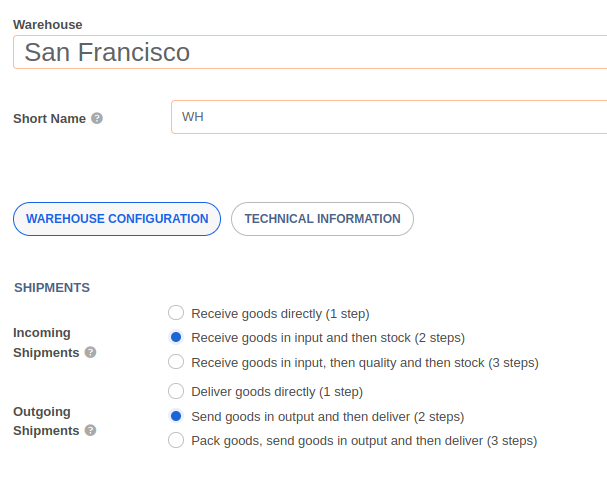Select Deliver goods directly (1 step) radio
Viewport: 607px width, 483px height.
pos(176,391)
